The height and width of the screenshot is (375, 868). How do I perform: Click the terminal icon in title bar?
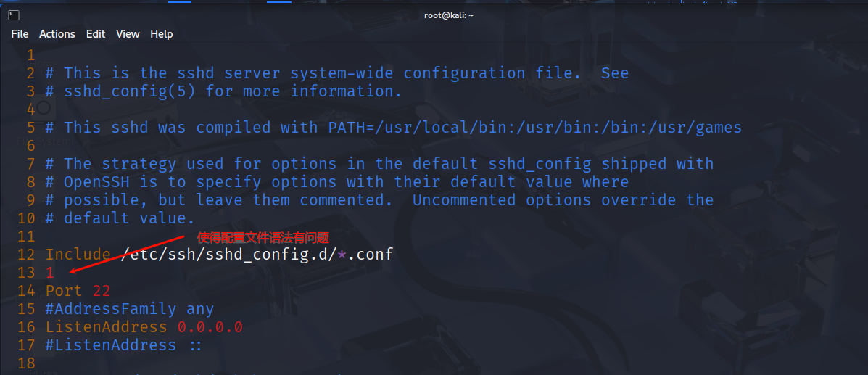click(14, 15)
